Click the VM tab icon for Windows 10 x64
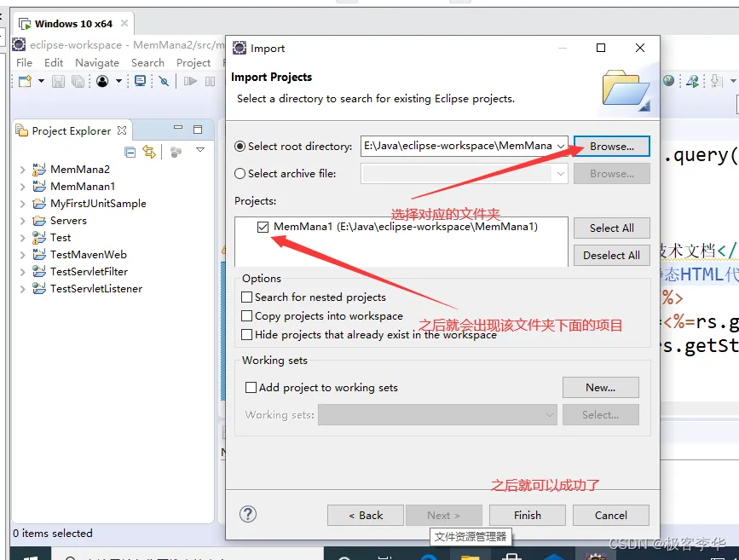 (25, 24)
